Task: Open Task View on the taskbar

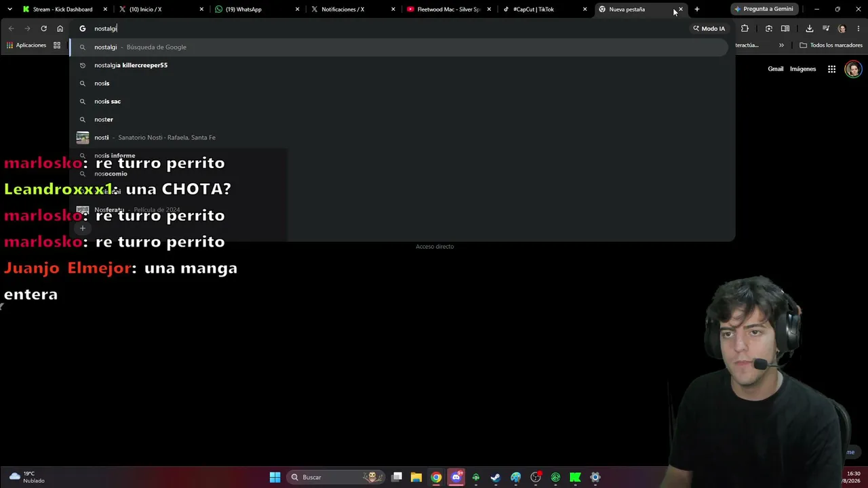Action: click(397, 477)
